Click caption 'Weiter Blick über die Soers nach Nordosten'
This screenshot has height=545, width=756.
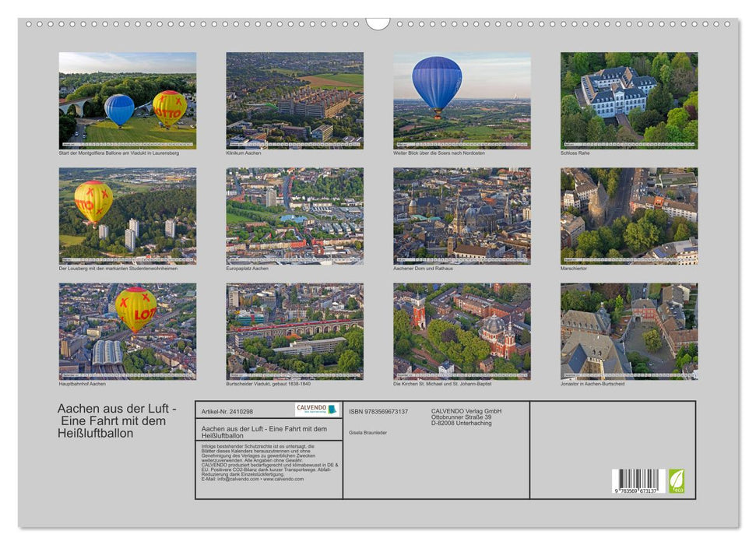click(439, 153)
